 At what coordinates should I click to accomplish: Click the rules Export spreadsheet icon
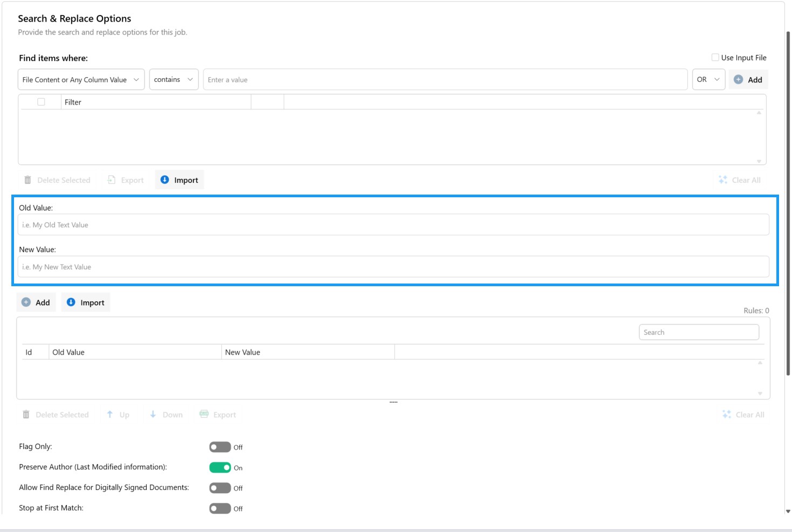(x=204, y=414)
